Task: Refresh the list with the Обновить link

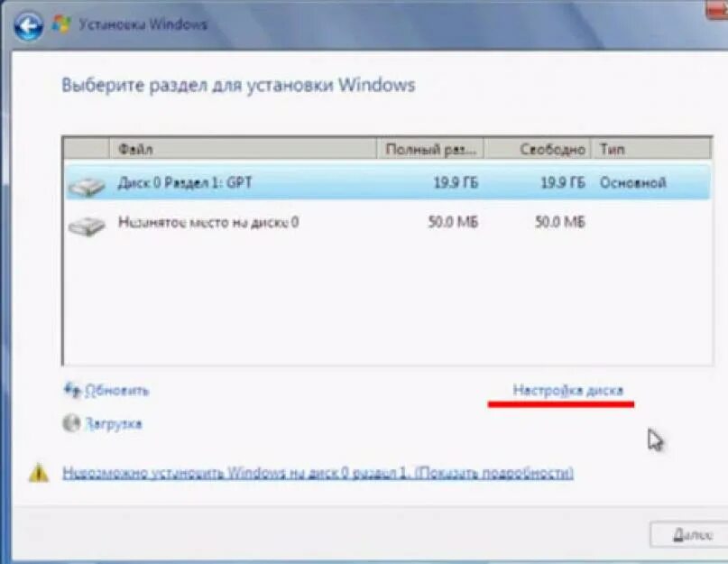Action: coord(117,391)
